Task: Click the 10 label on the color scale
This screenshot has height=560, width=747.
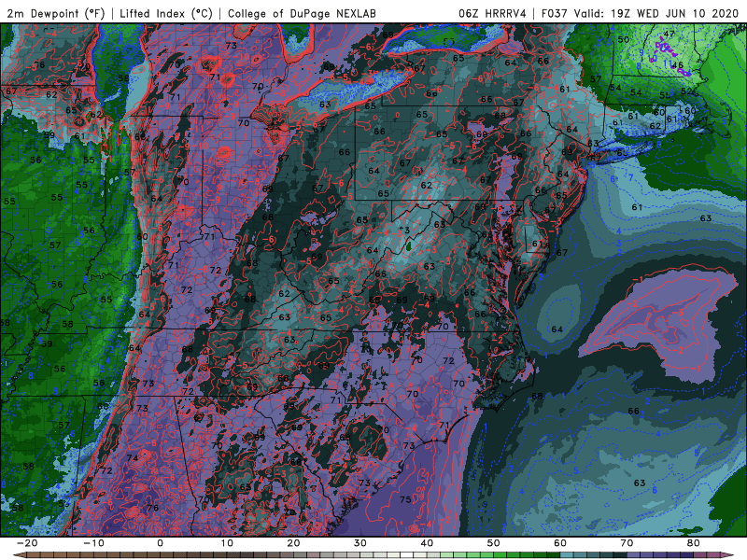Action: click(227, 543)
